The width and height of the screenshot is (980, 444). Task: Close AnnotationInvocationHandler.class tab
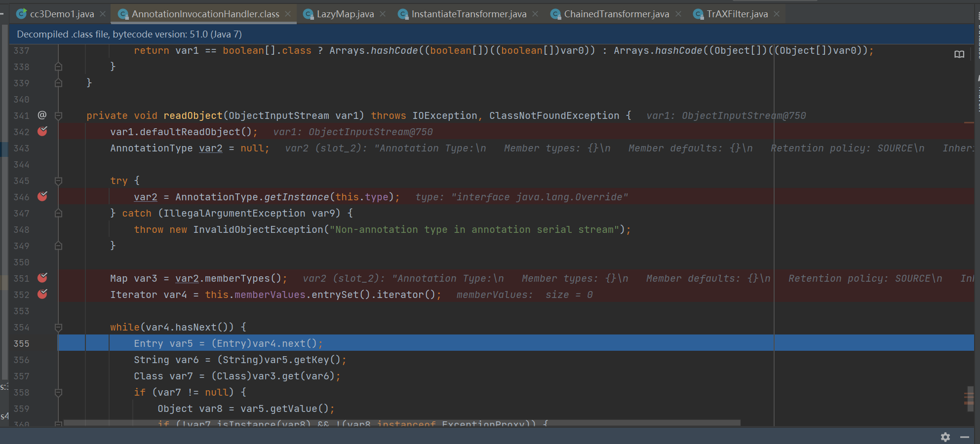click(288, 14)
